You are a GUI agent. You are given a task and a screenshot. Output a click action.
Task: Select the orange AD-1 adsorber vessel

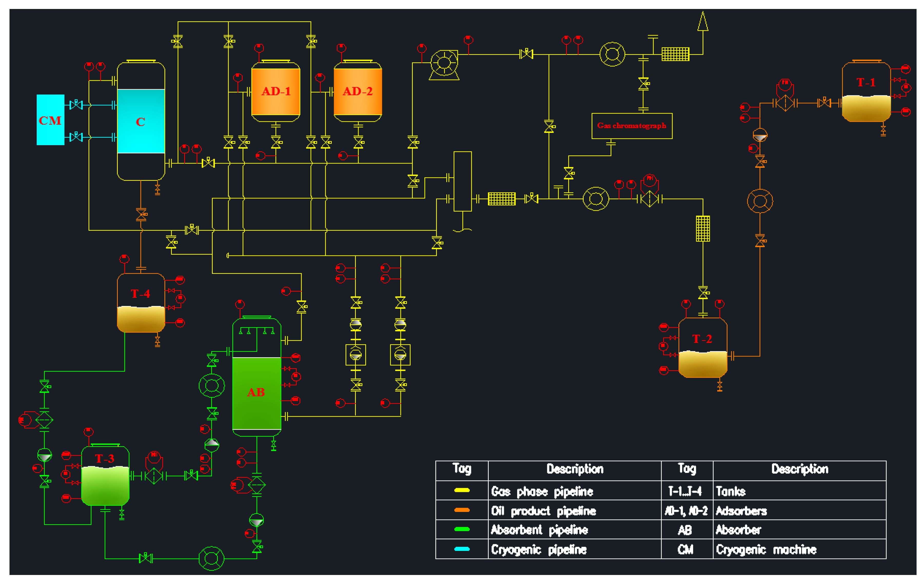[276, 92]
